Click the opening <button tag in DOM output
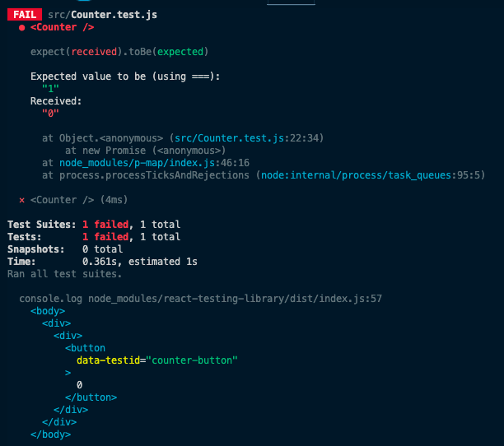 [86, 348]
